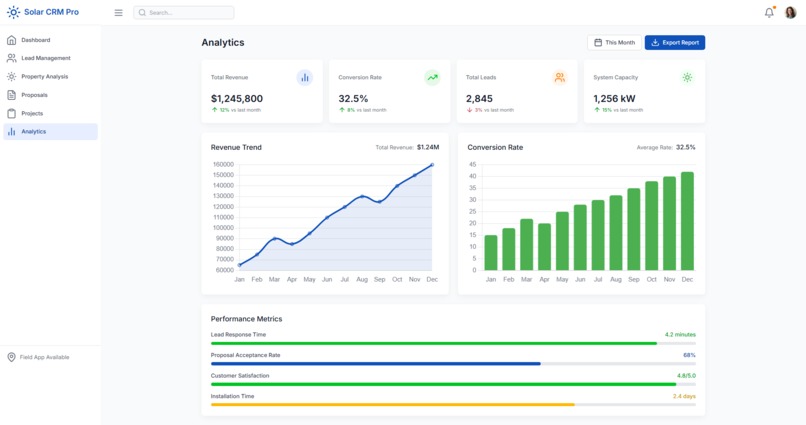The width and height of the screenshot is (806, 425).
Task: Click the Field App Available link
Action: pyautogui.click(x=44, y=357)
